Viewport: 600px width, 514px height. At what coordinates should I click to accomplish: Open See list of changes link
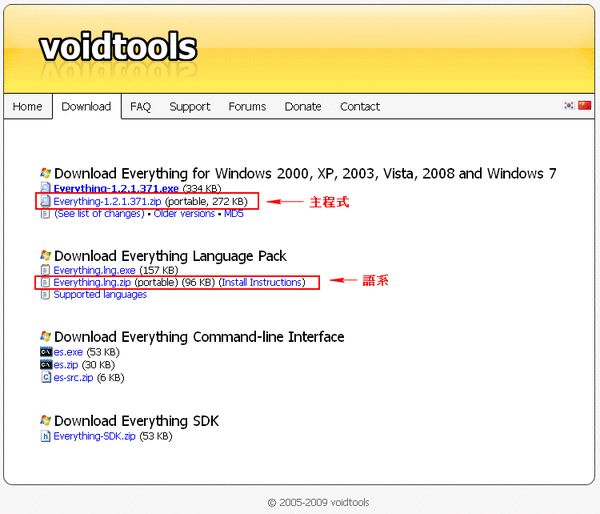tap(99, 214)
